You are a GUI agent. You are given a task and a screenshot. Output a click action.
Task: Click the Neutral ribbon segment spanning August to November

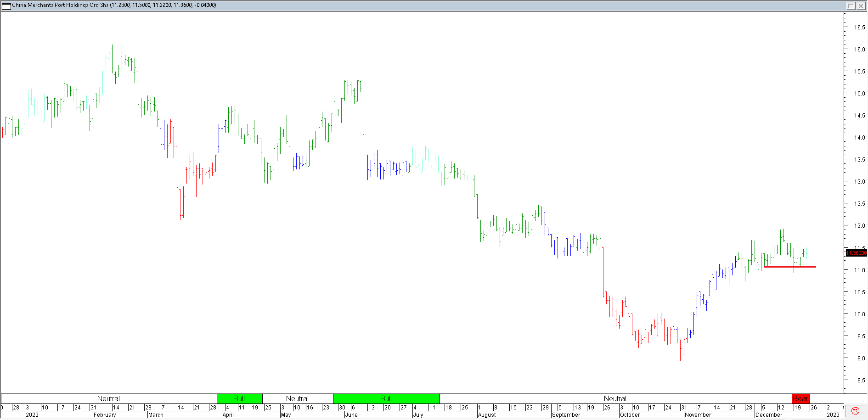pos(615,398)
